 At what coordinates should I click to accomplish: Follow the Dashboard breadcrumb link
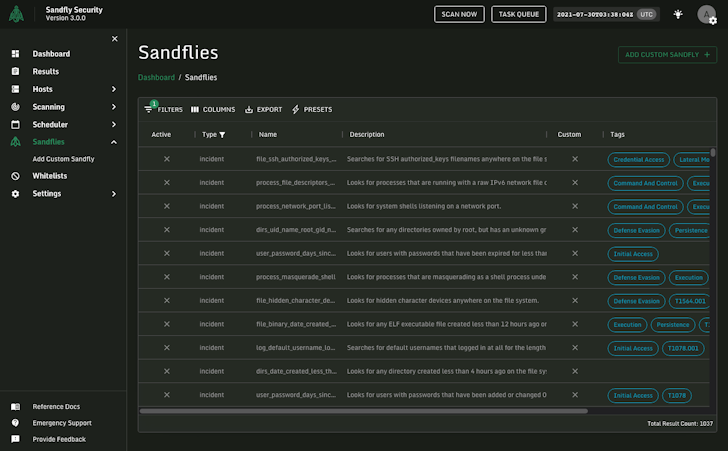[156, 78]
